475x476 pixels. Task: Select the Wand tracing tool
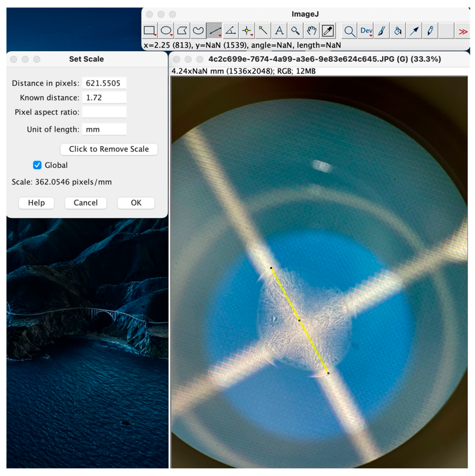[263, 31]
